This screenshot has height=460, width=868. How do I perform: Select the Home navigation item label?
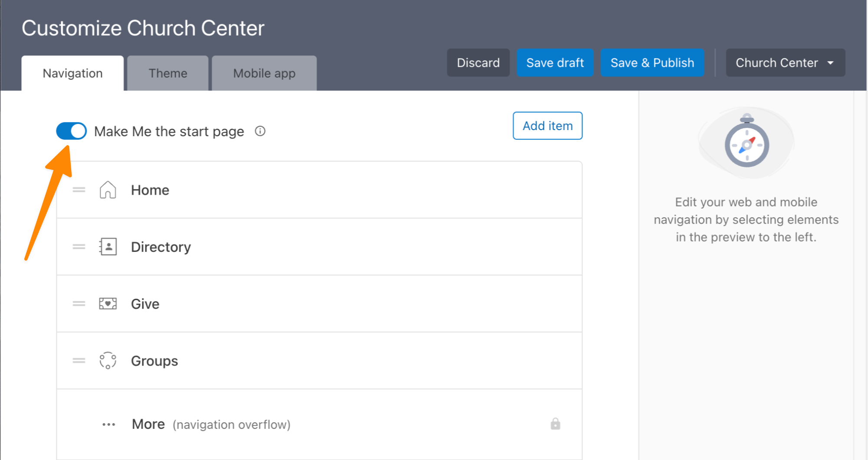coord(150,190)
